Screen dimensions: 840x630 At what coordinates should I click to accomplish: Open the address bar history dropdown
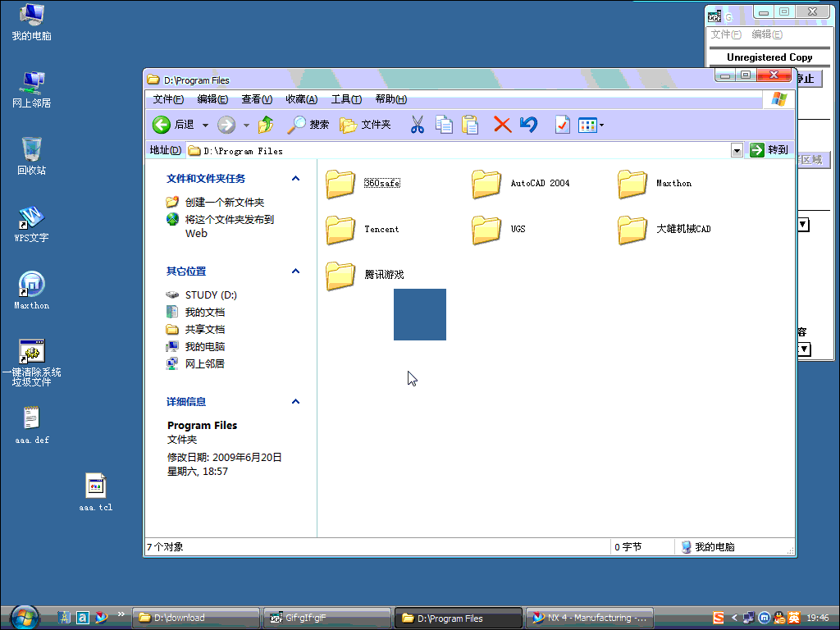tap(736, 150)
